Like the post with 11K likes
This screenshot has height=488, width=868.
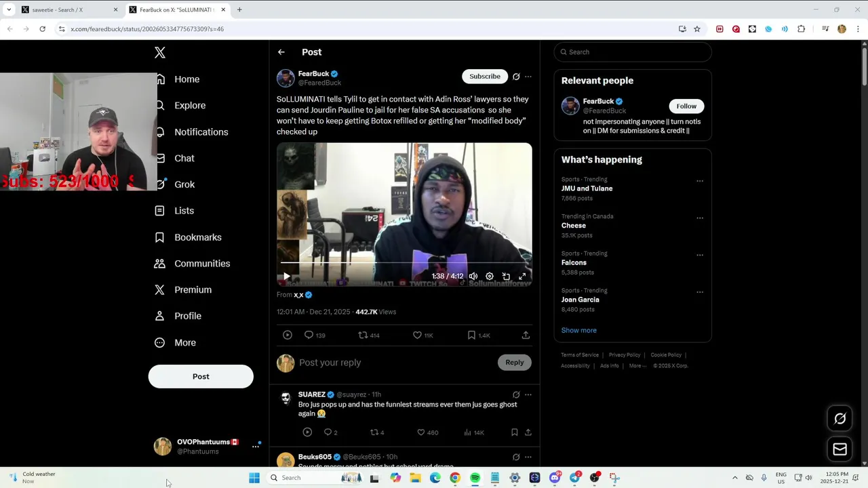pos(423,335)
